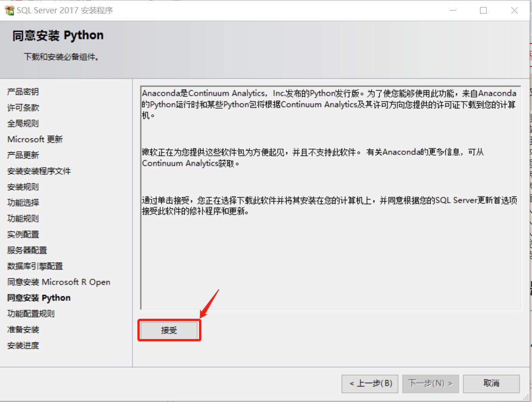
Task: Minimize the SQL Server setup window
Action: (x=452, y=10)
